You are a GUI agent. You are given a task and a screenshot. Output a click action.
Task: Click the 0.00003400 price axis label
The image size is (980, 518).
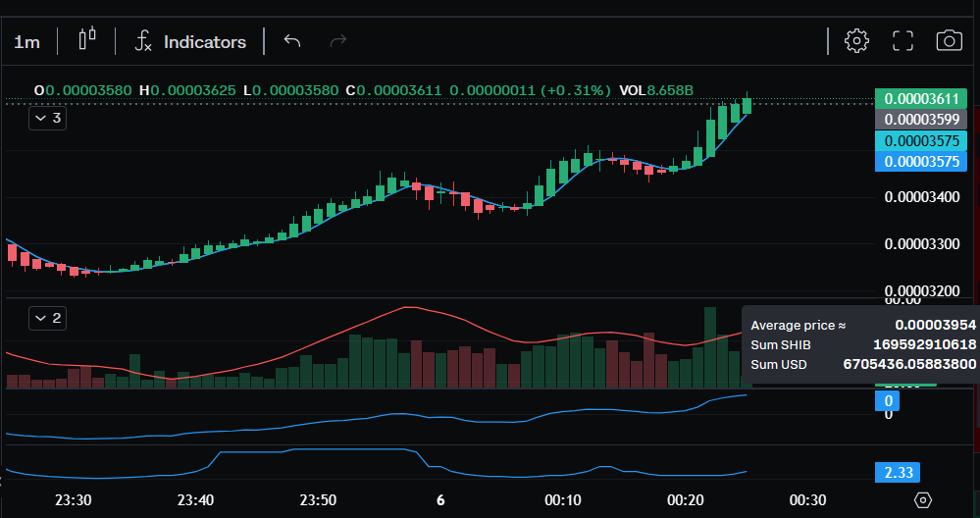922,197
